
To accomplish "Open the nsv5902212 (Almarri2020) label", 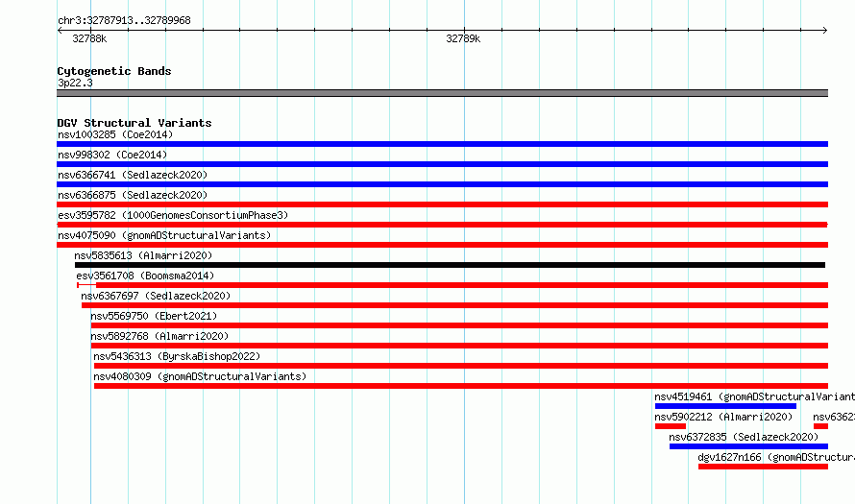I will (x=723, y=417).
